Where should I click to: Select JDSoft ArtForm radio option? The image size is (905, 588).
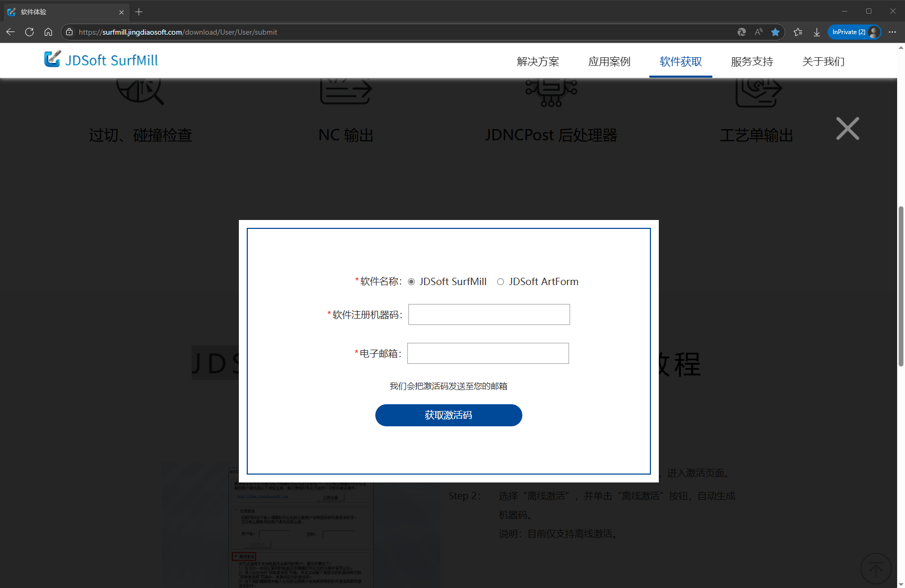(x=501, y=282)
